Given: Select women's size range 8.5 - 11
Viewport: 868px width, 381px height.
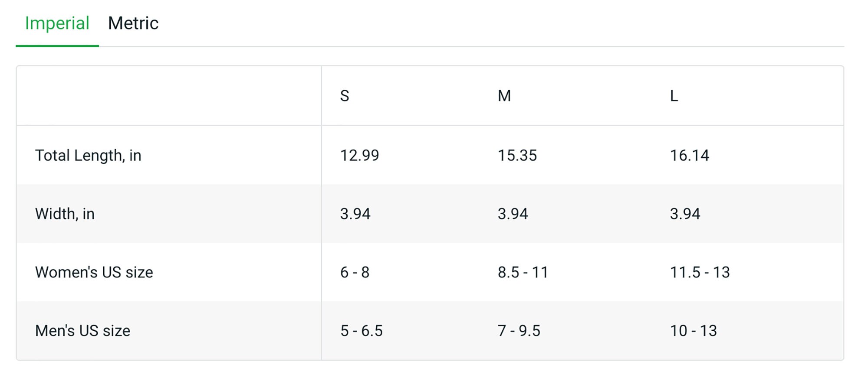Looking at the screenshot, I should [x=523, y=272].
